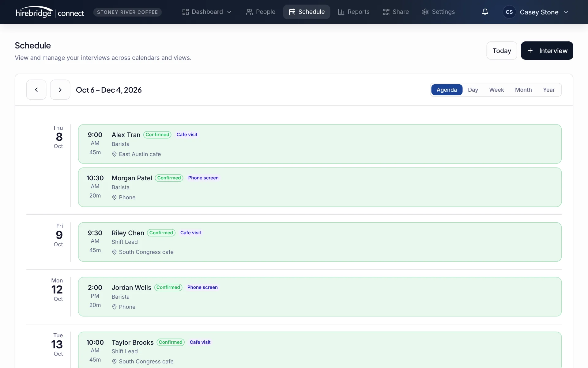Switch to Year view
The image size is (588, 368).
[549, 90]
